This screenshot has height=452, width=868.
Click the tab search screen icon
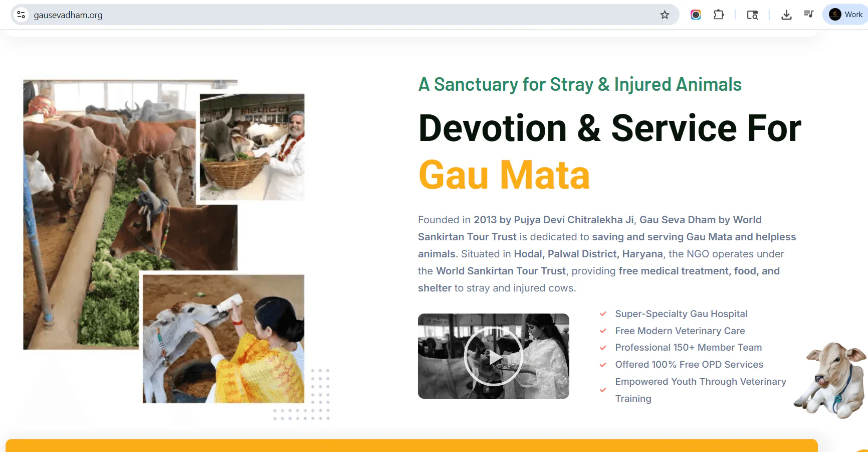[x=752, y=15]
